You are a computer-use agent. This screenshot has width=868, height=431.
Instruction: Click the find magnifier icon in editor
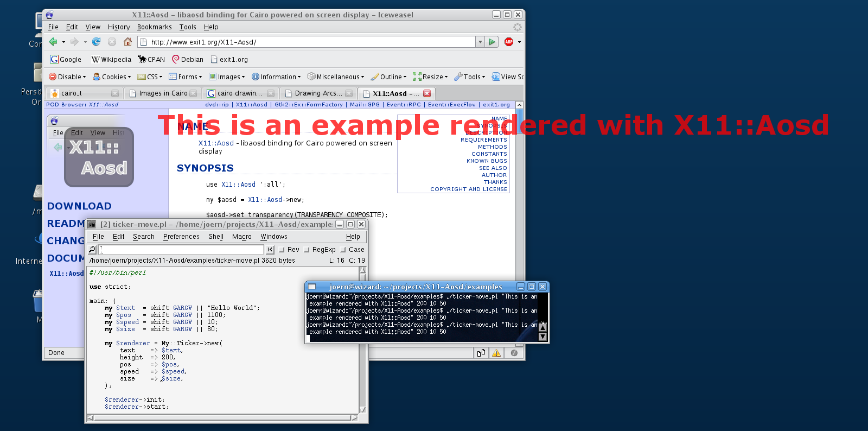pyautogui.click(x=92, y=250)
